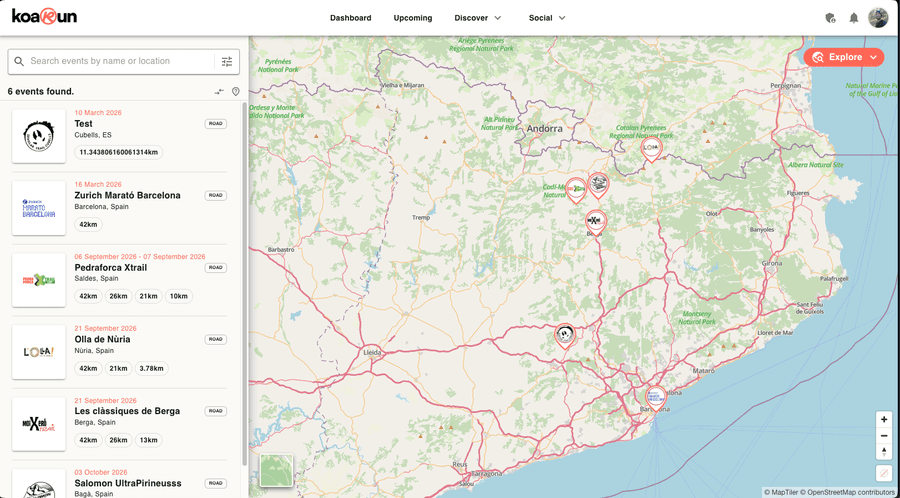900x498 pixels.
Task: Toggle the crossed-out globe map control
Action: coord(883,473)
